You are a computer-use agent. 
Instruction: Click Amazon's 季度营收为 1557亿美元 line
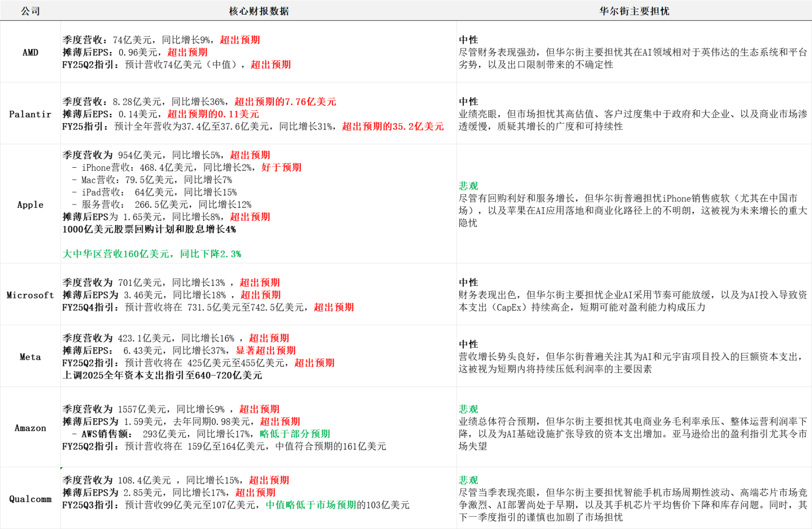pos(171,409)
